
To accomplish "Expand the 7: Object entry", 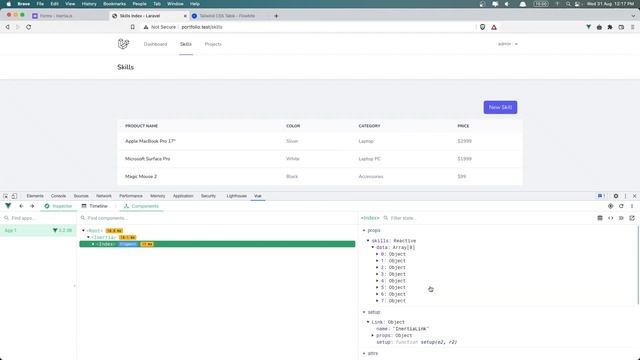I will pos(377,301).
